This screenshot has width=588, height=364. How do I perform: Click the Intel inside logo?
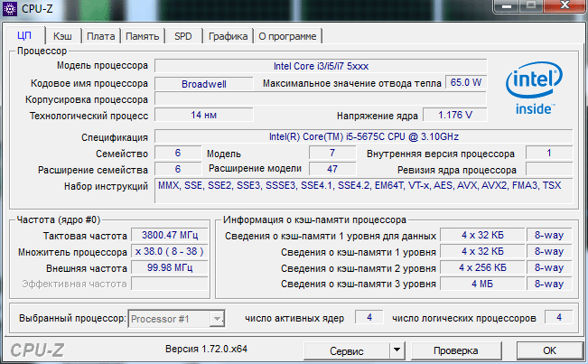[535, 89]
